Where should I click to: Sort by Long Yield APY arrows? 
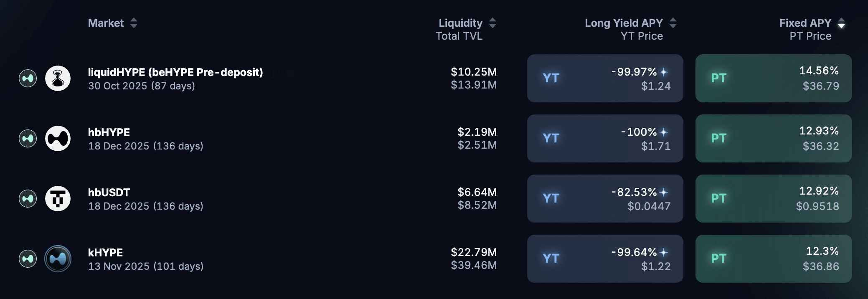coord(673,23)
